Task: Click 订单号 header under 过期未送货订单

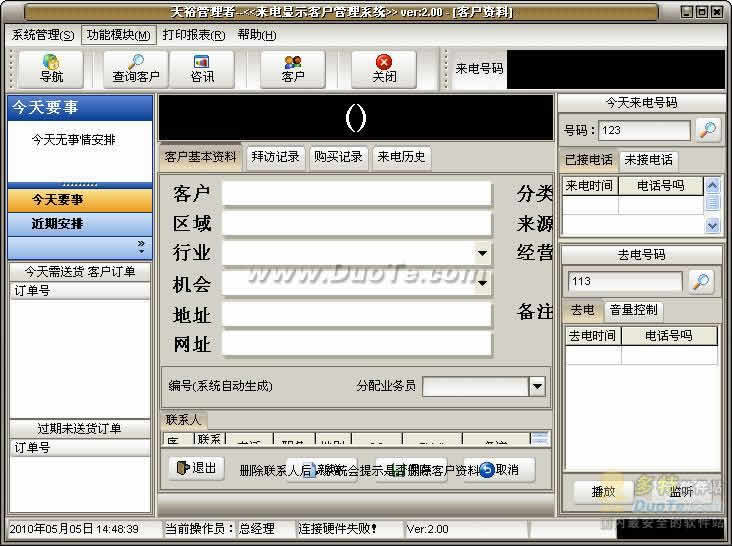Action: click(x=79, y=448)
